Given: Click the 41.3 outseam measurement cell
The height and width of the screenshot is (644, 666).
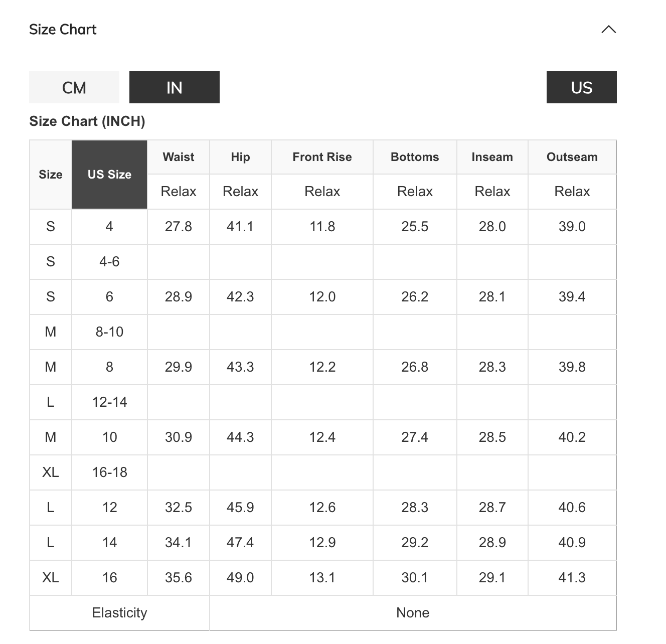Looking at the screenshot, I should tap(572, 578).
